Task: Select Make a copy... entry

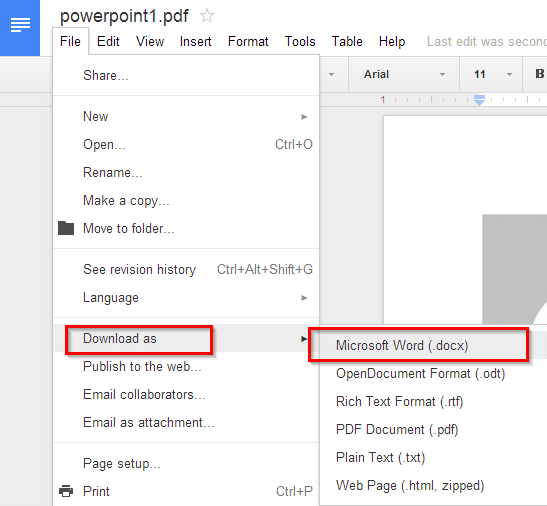Action: pyautogui.click(x=186, y=201)
